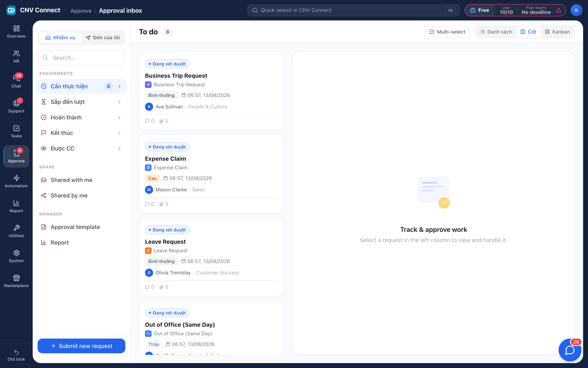Open the Expense Claim card title

pyautogui.click(x=165, y=159)
